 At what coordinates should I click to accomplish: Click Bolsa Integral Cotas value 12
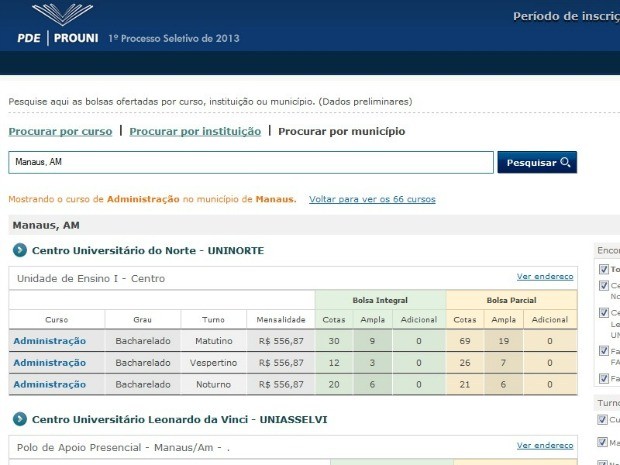(x=334, y=363)
